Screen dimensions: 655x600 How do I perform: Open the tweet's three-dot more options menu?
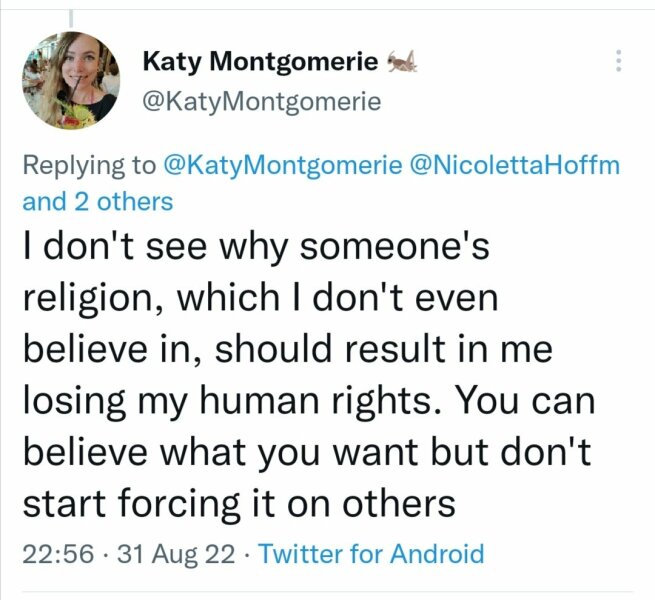[x=618, y=62]
